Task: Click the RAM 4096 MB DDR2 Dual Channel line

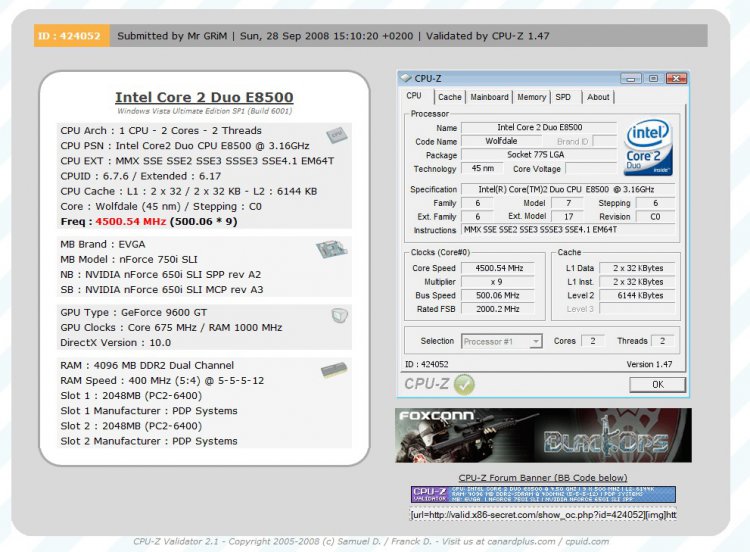Action: tap(147, 365)
